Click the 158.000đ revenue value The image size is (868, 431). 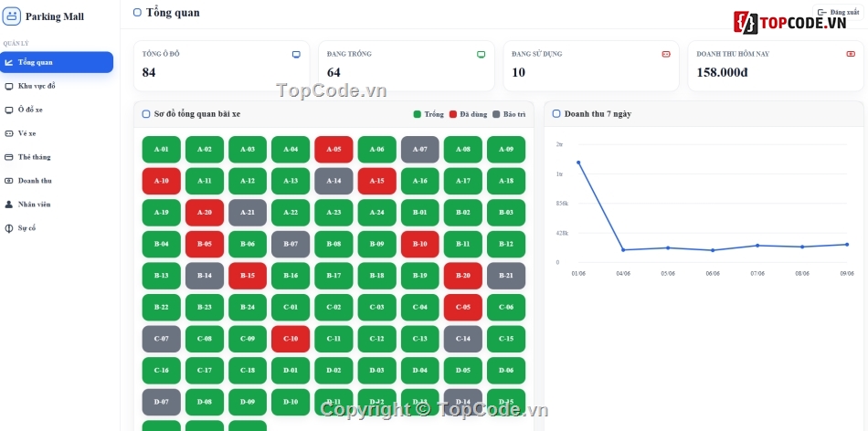pyautogui.click(x=722, y=72)
